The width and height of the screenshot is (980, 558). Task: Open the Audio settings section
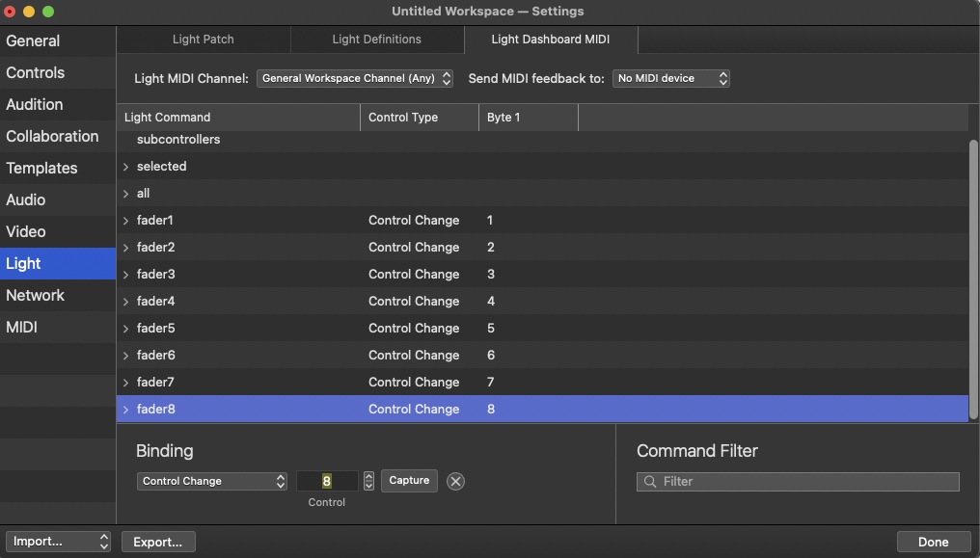(x=26, y=200)
